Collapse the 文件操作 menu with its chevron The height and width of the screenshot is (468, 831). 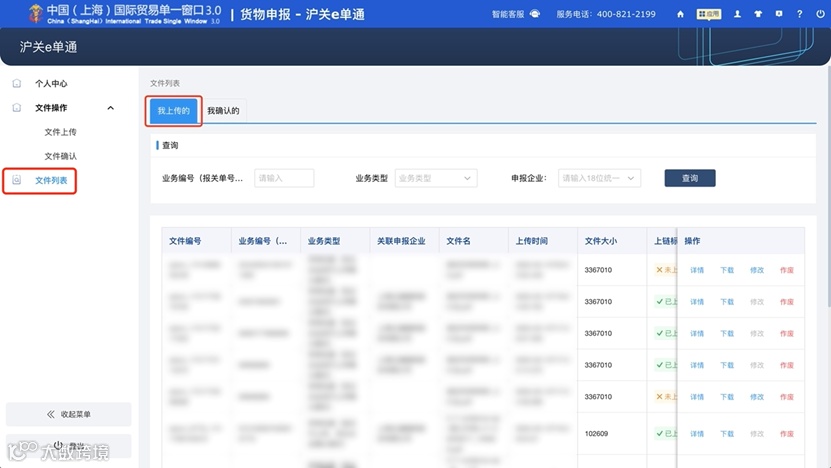(x=110, y=108)
